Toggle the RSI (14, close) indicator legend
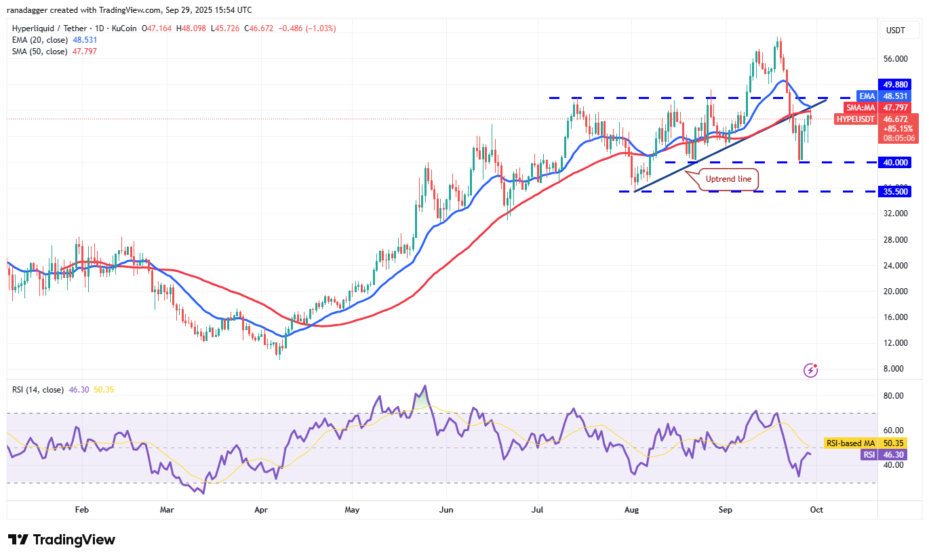The width and height of the screenshot is (929, 560). (37, 389)
